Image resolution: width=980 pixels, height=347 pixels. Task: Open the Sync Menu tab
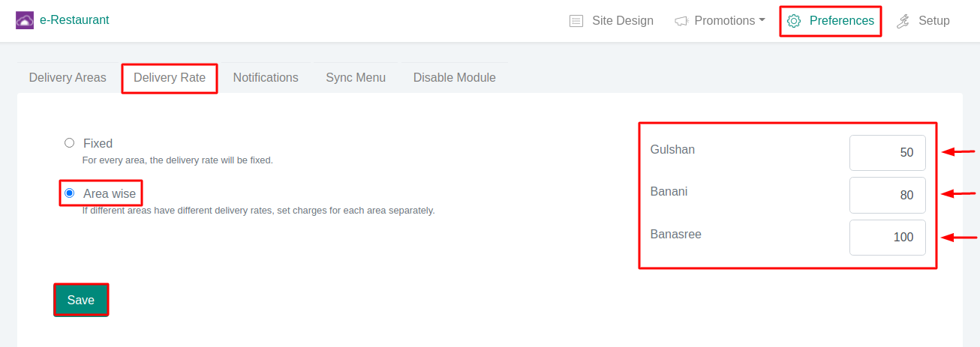coord(356,77)
